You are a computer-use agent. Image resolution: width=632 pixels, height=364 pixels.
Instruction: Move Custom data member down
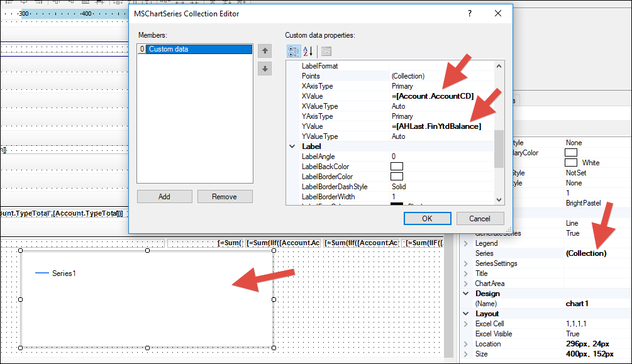pos(265,69)
